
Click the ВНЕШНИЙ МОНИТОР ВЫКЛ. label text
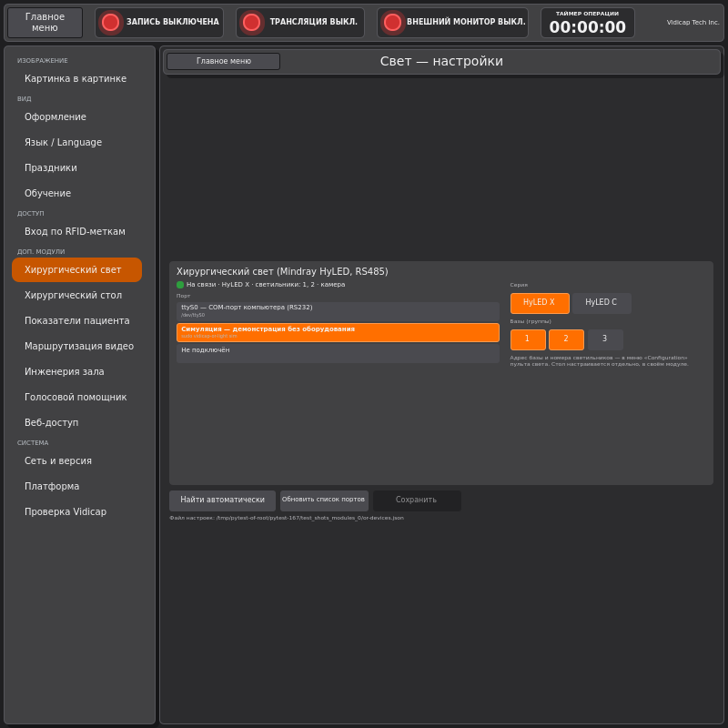(466, 22)
